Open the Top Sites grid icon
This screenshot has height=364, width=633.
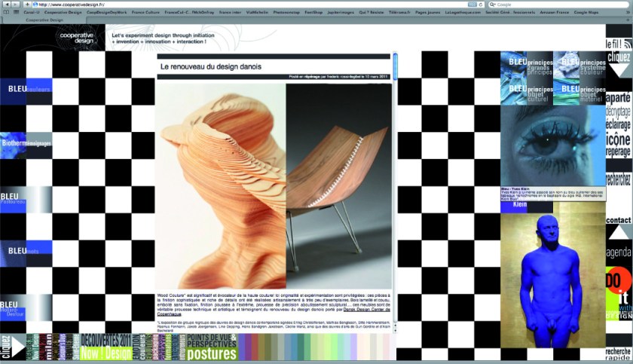pos(16,12)
